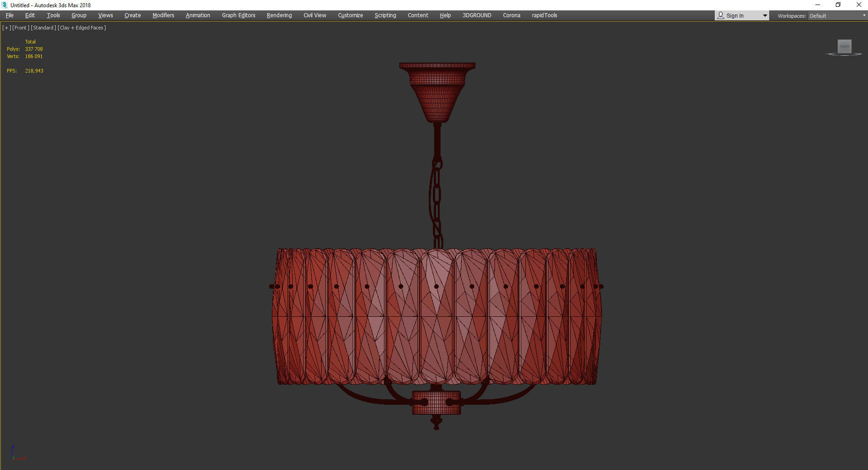
Task: Open the 3DGROUND menu
Action: (x=476, y=15)
